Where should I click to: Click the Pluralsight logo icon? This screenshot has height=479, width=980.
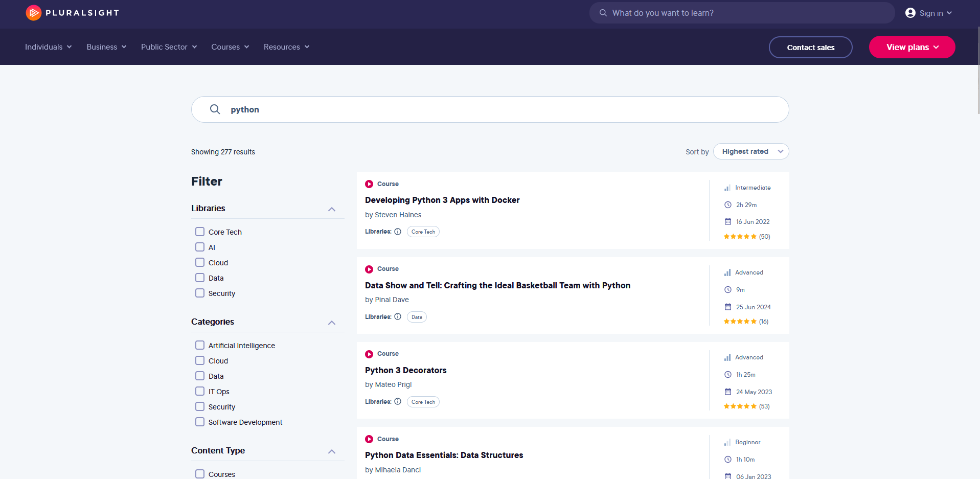point(33,13)
